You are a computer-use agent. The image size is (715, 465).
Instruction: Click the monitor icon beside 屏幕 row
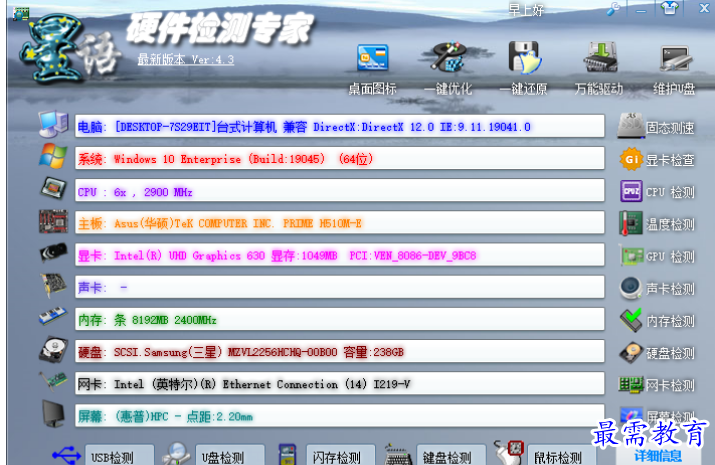(x=54, y=413)
